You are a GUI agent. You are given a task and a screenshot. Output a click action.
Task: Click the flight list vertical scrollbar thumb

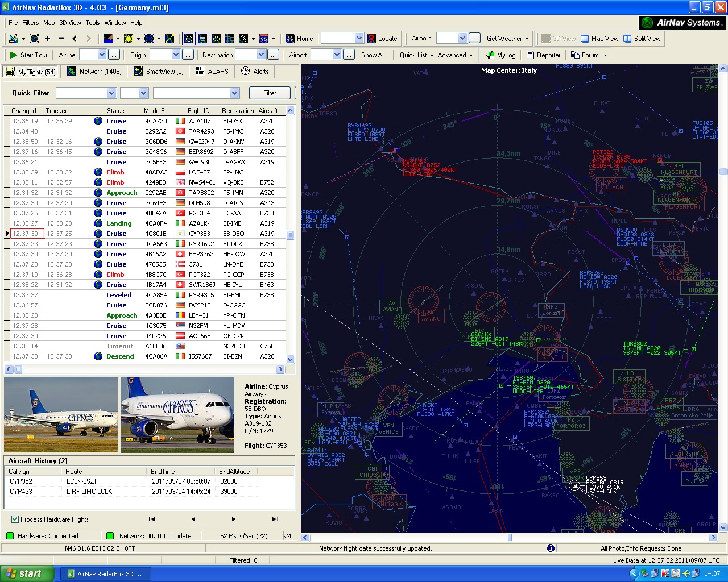291,235
